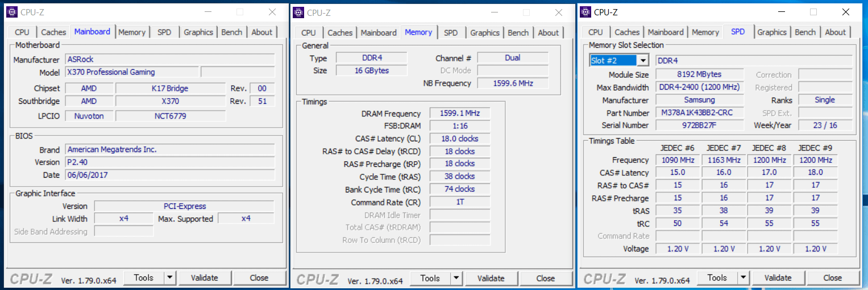Screen dimensions: 868x290
Task: Open the Bench tab in the SPD window
Action: [x=805, y=32]
